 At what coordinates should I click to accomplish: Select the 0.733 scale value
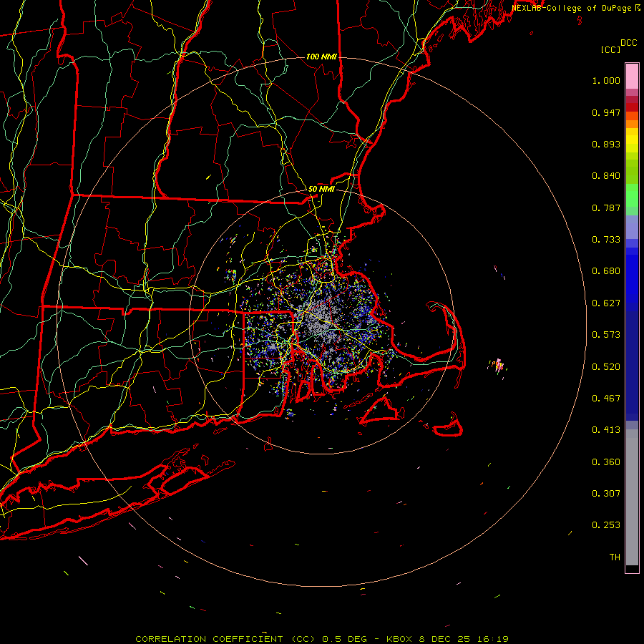point(606,240)
